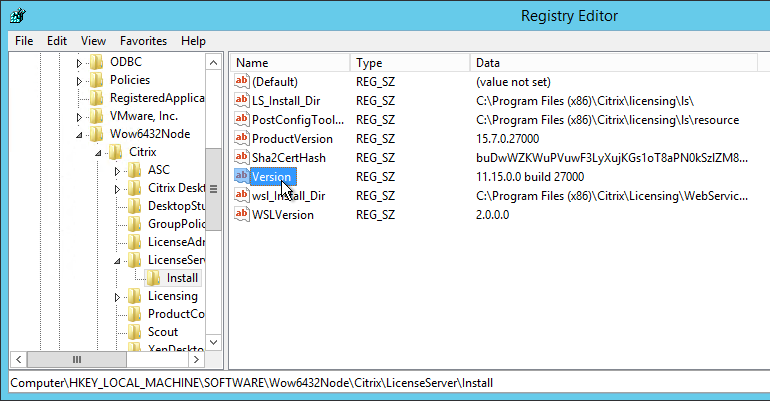Select the Scout folder icon
The width and height of the screenshot is (770, 401).
click(x=135, y=332)
